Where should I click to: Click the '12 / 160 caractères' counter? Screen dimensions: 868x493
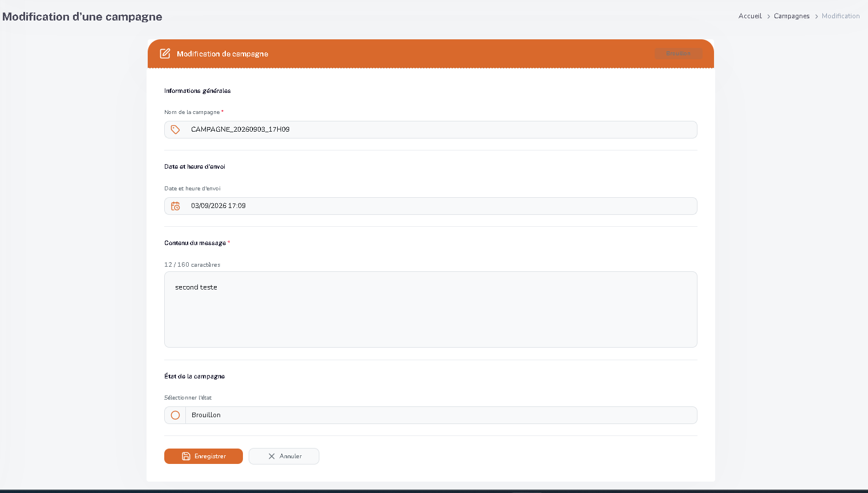tap(192, 264)
